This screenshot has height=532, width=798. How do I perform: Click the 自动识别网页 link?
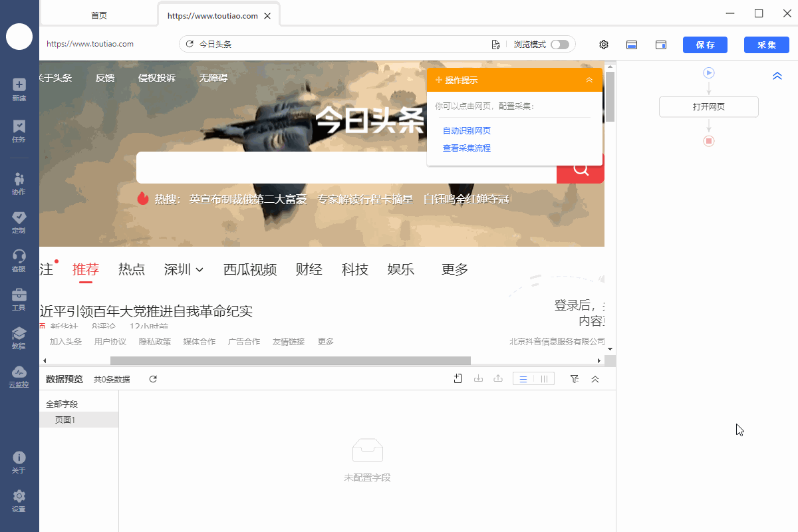coord(467,130)
